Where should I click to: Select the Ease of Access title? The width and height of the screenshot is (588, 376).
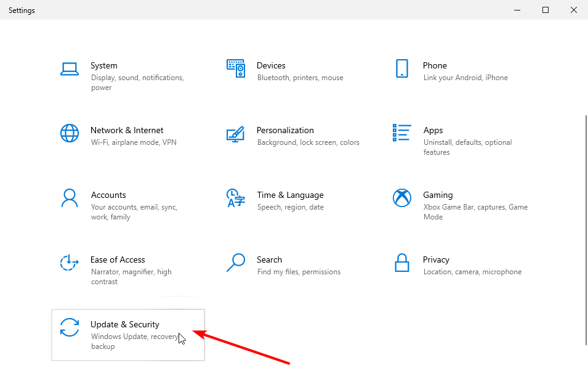pyautogui.click(x=118, y=260)
